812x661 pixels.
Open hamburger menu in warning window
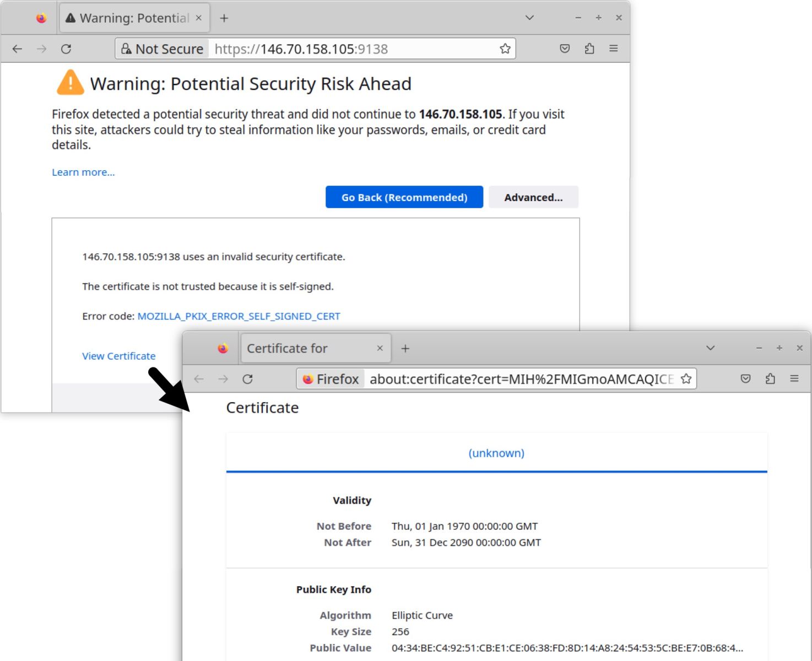(614, 49)
